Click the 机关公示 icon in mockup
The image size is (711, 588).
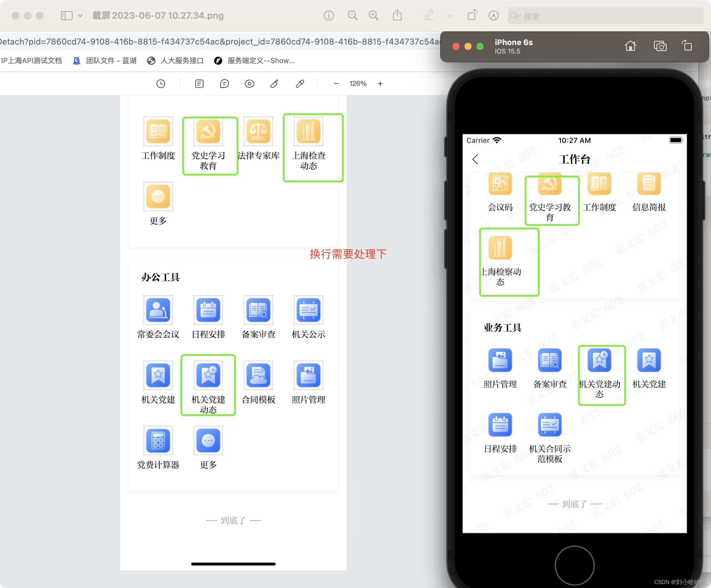[x=308, y=310]
